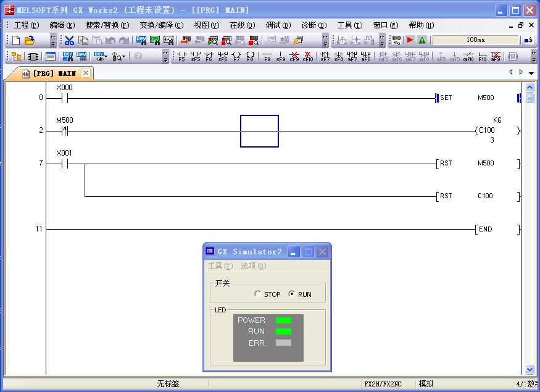
Task: Open the 调试 (Debug) menu
Action: click(x=278, y=25)
